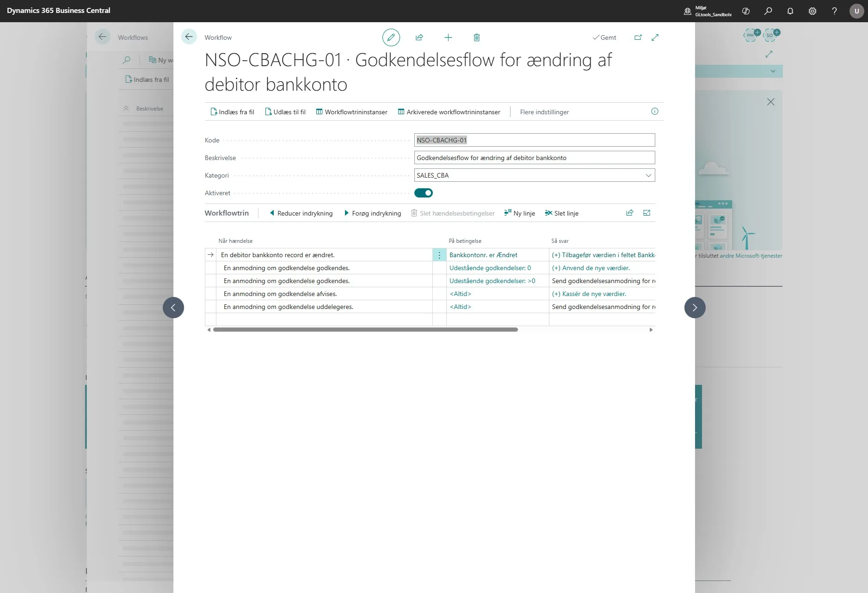Add a Ny linje
This screenshot has height=593, width=868.
(520, 213)
